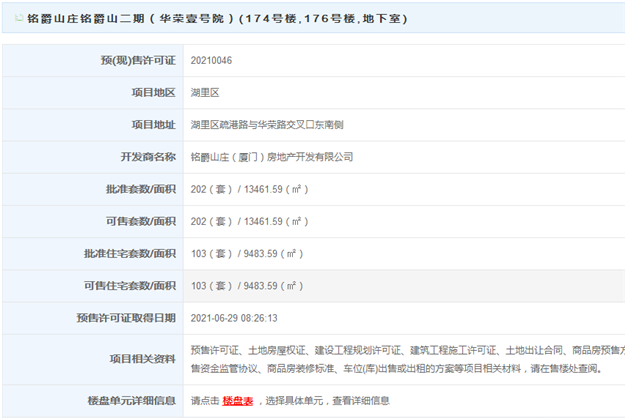
Task: Click the 项目地区 row label
Action: pos(153,93)
